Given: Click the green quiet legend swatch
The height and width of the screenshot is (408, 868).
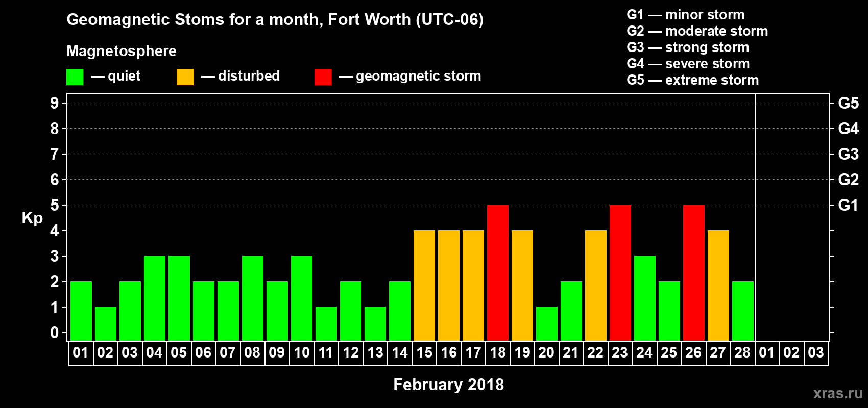Looking at the screenshot, I should pos(75,77).
